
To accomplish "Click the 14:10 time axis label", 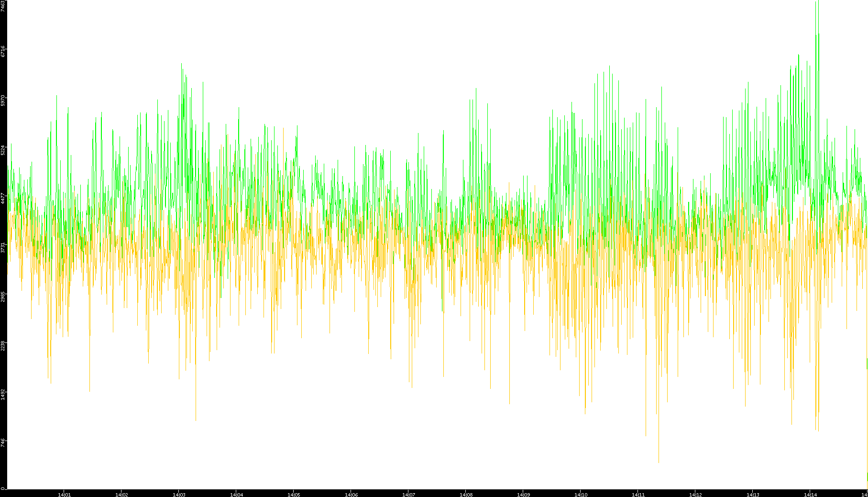I will 581,495.
